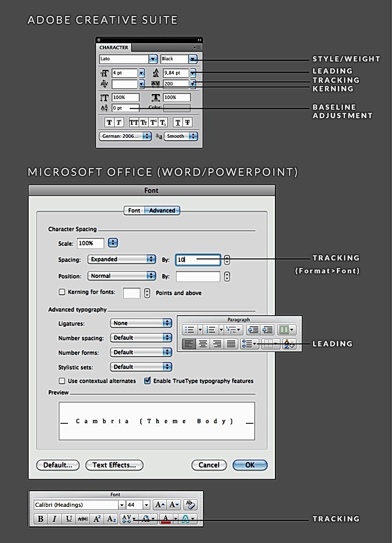Open the Character panel flyout menu icon
Viewport: 392px width, 543px height.
coord(197,47)
